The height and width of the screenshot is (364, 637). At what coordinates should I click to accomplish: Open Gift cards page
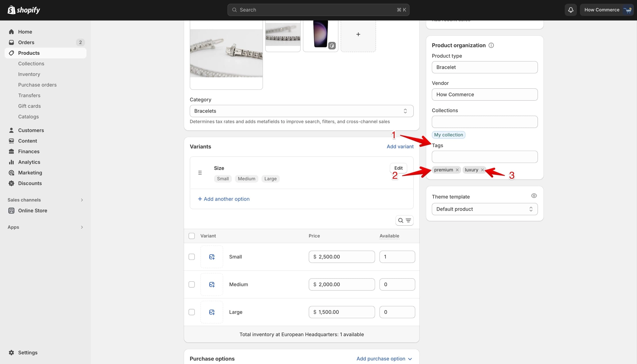[x=29, y=106]
